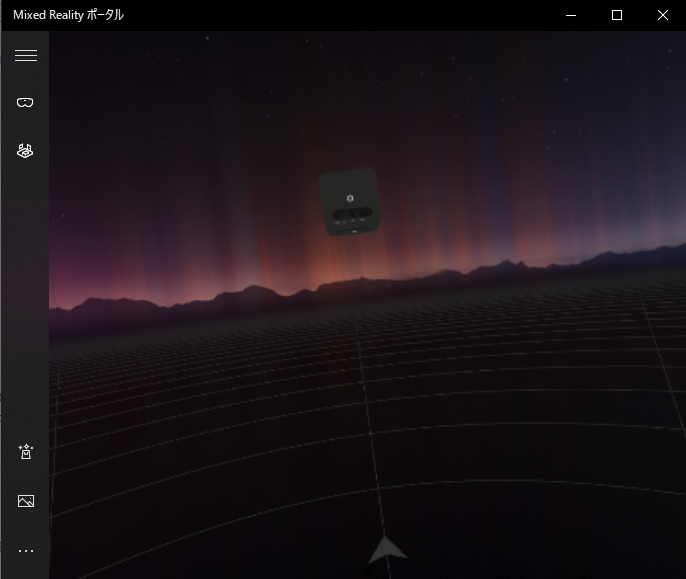Open the room boundary setup icon
Viewport: 686px width, 579px height.
[25, 151]
